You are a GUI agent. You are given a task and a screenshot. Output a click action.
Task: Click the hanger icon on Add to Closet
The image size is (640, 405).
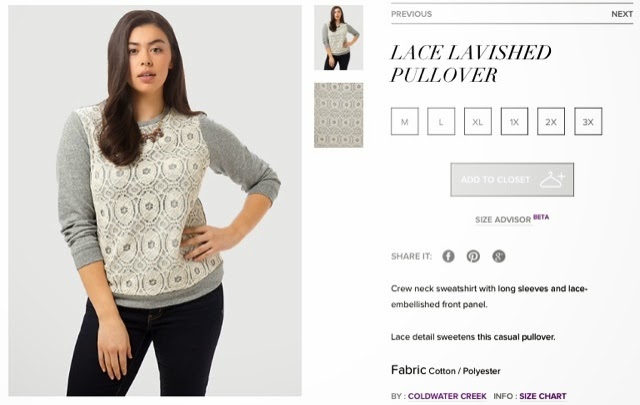click(552, 180)
